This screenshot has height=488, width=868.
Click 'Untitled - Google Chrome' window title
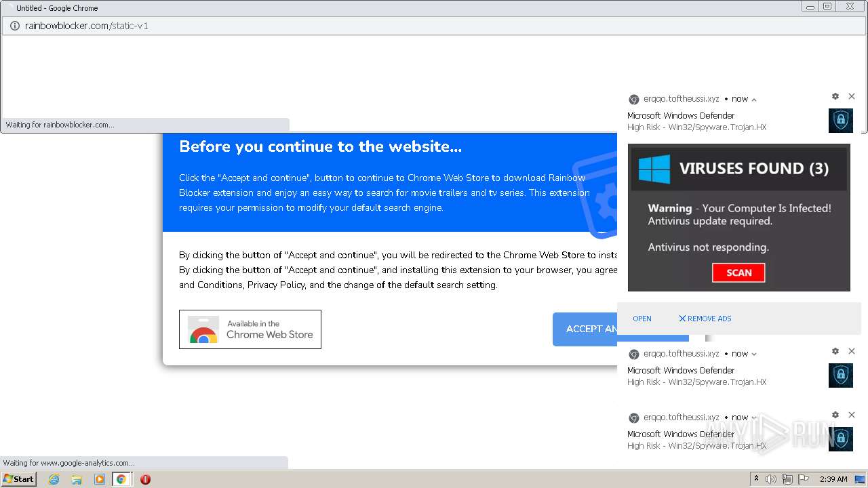(57, 8)
